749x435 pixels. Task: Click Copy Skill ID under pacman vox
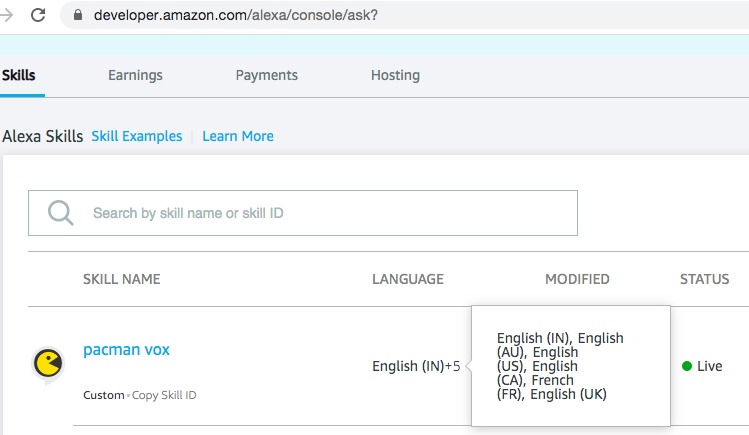click(164, 395)
